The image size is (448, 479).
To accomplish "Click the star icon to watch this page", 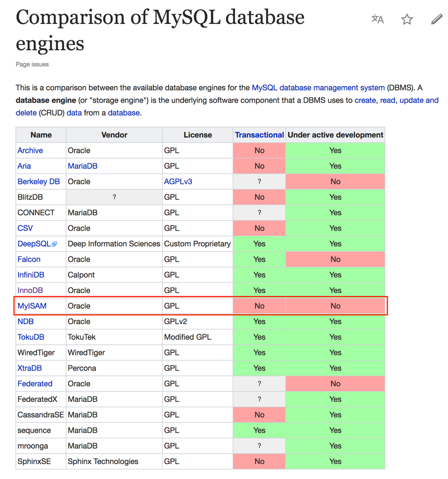I will (x=407, y=19).
